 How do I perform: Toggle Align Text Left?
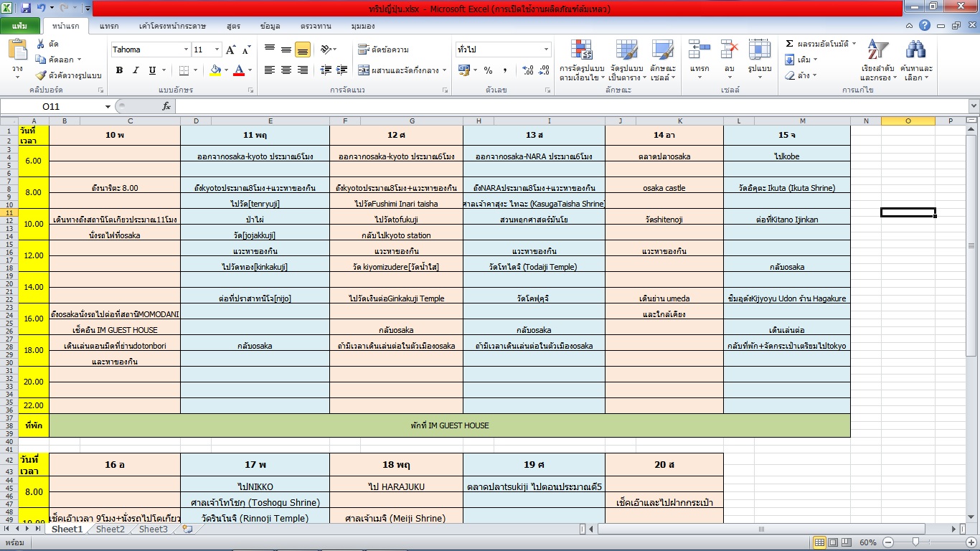[x=270, y=70]
